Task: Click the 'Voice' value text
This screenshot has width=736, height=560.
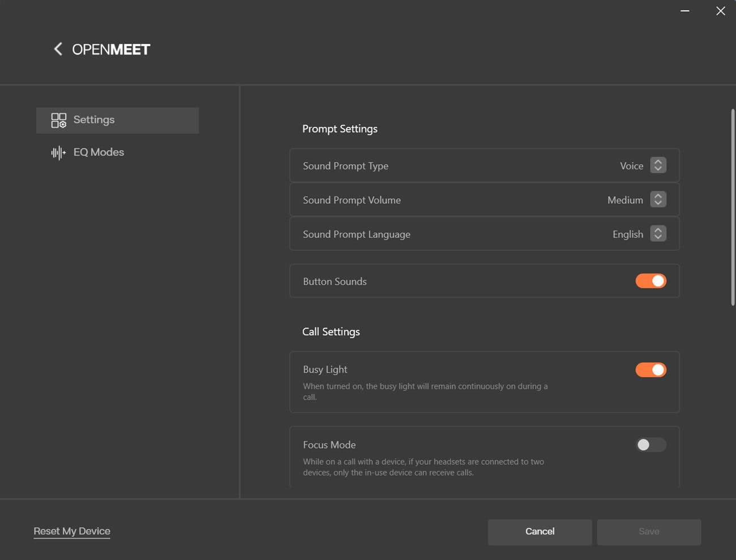Action: (x=631, y=166)
